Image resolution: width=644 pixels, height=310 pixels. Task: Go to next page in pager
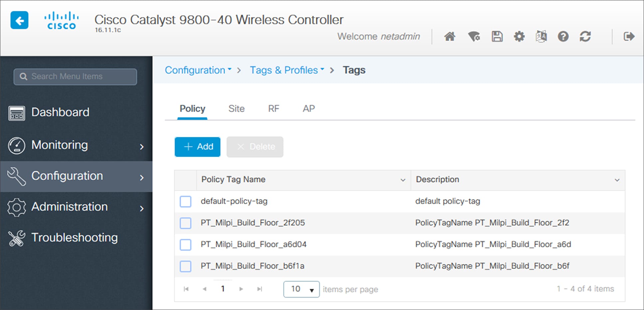tap(241, 289)
